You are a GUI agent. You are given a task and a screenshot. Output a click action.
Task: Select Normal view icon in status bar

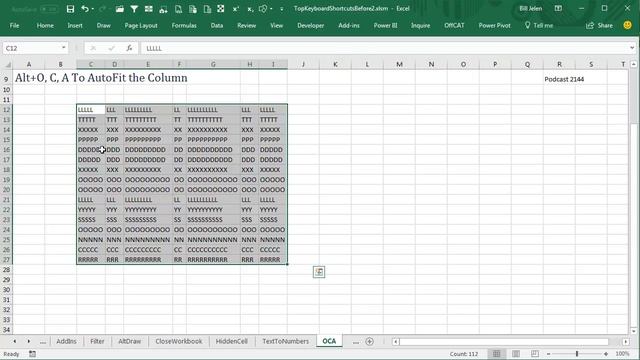pos(496,354)
